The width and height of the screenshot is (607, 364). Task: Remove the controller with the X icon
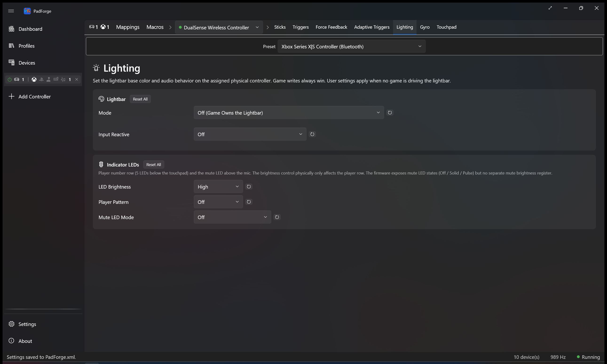click(x=77, y=79)
